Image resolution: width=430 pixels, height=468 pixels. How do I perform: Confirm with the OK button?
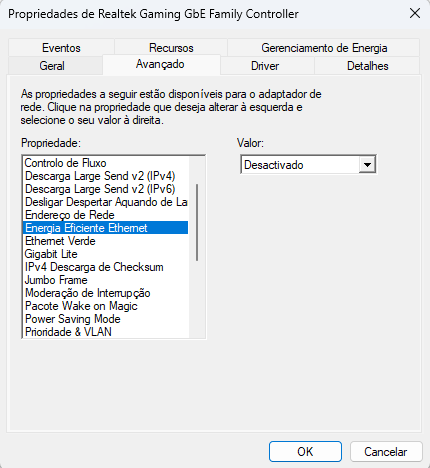(305, 452)
